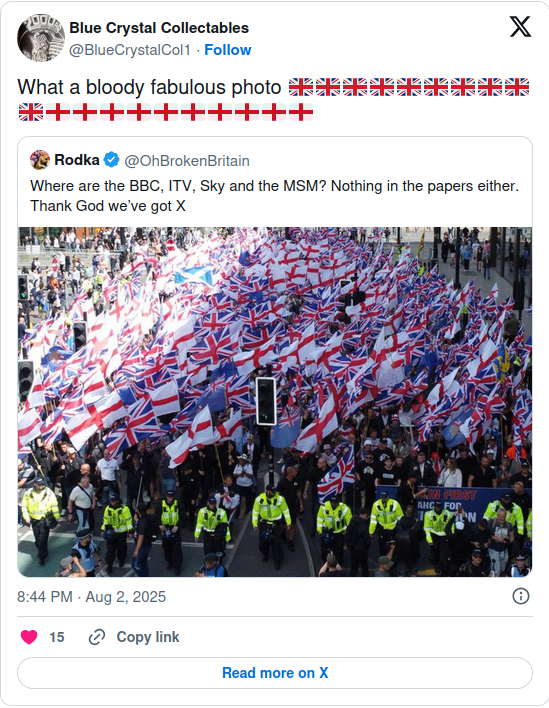Open the @OhBrokenBritain handle
The height and width of the screenshot is (708, 549).
pyautogui.click(x=187, y=161)
